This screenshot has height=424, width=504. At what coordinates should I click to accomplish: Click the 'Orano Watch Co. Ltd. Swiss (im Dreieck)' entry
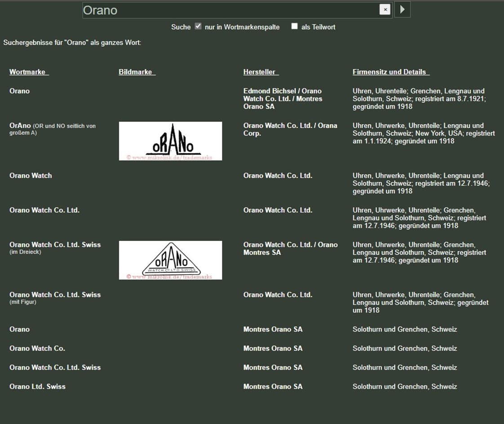[x=55, y=245]
